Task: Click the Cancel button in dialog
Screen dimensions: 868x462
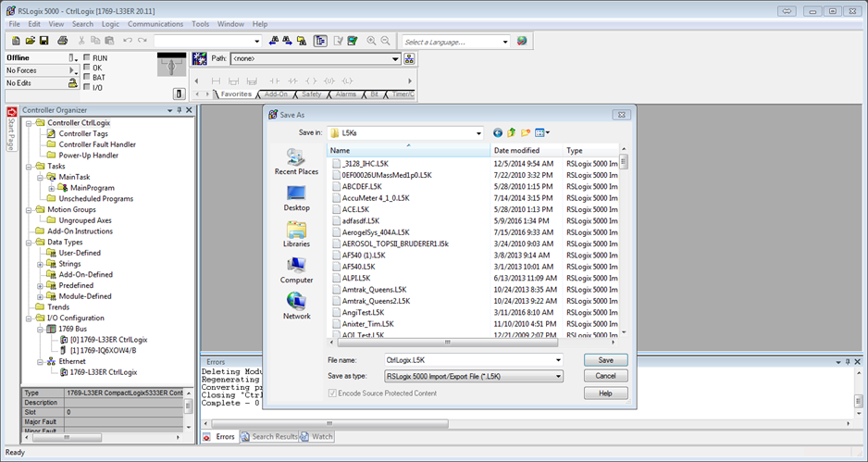Action: [605, 376]
